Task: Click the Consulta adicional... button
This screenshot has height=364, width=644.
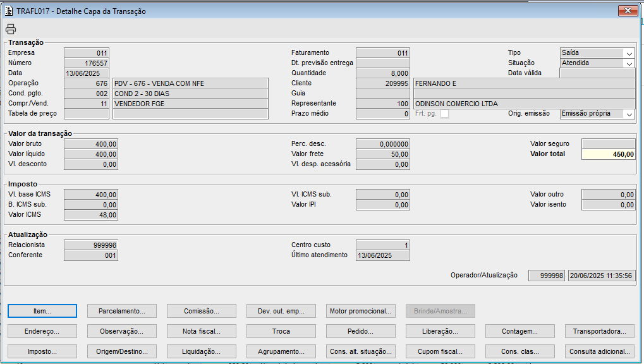Action: pyautogui.click(x=600, y=351)
